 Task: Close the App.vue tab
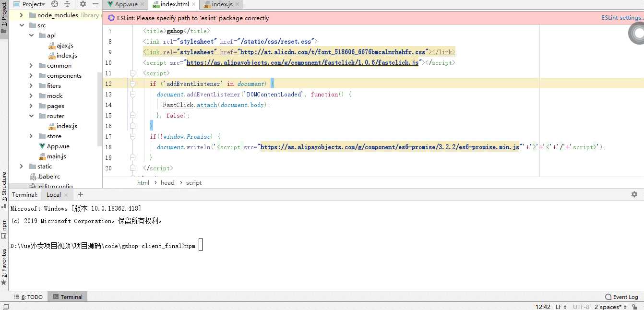coord(143,4)
